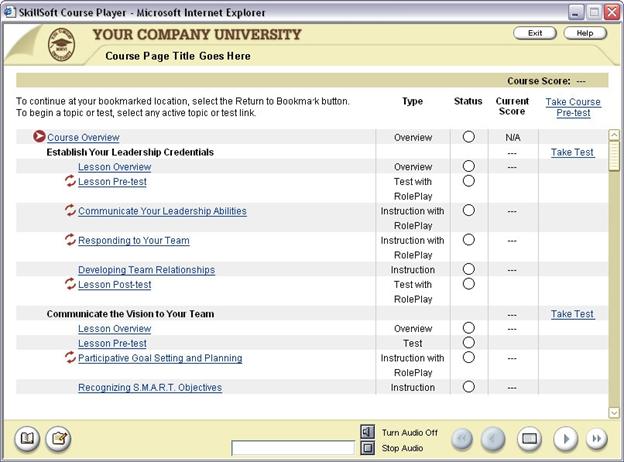The image size is (624, 462).
Task: Click status circle for Recognizing S.M.A.R.T. Objectives
Action: 469,387
